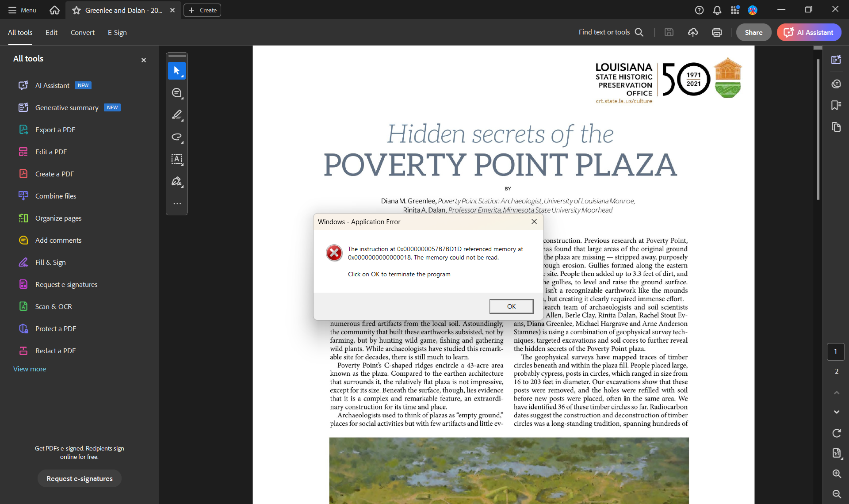Switch to the Convert tab
Viewport: 849px width, 504px height.
click(x=82, y=32)
